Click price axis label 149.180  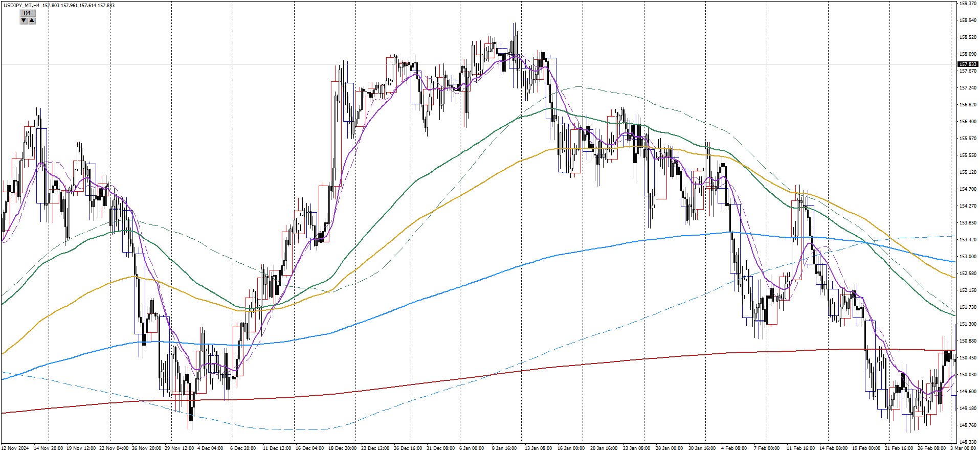pos(968,408)
